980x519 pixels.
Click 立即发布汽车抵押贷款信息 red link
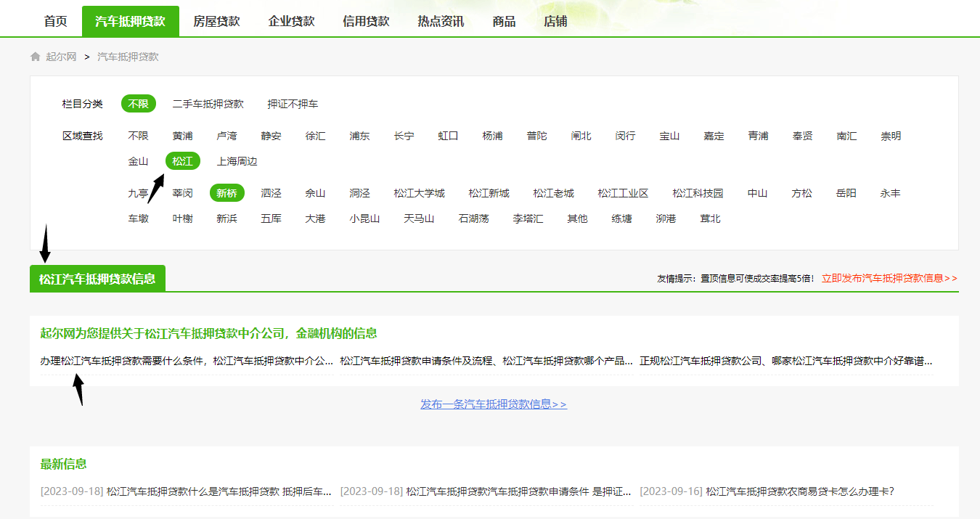pyautogui.click(x=890, y=278)
